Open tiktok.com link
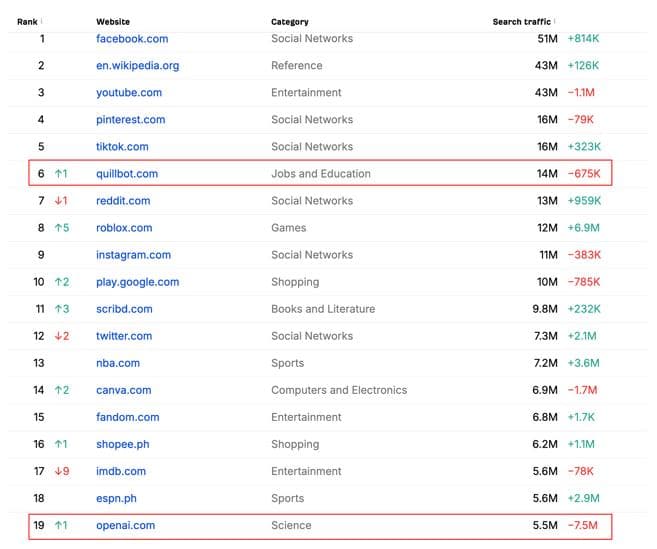The height and width of the screenshot is (549, 657). tap(122, 147)
